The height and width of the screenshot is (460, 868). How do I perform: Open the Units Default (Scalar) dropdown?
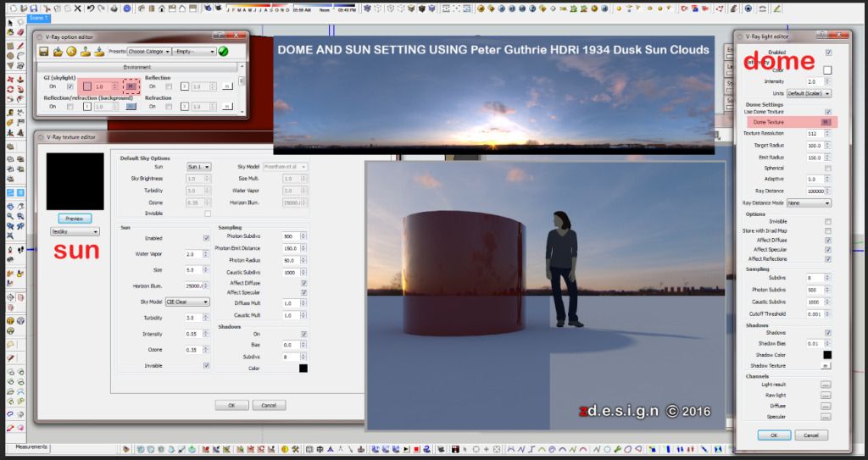(x=810, y=93)
